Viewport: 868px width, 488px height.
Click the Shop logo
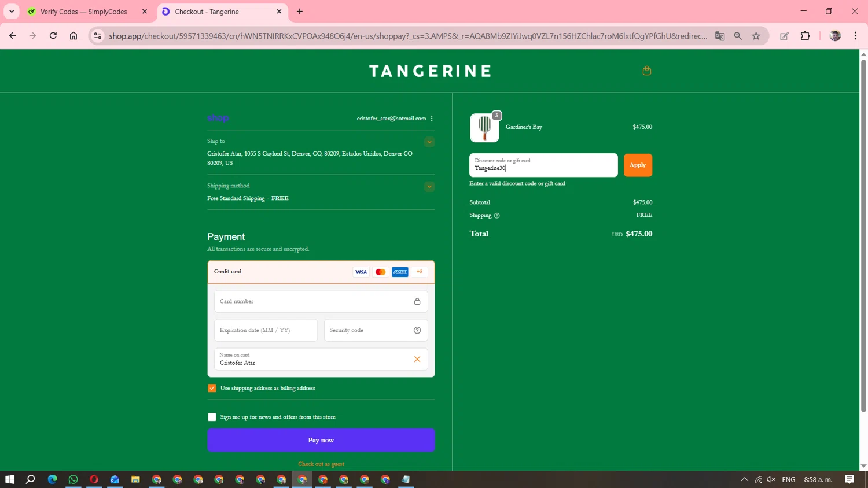(x=218, y=118)
